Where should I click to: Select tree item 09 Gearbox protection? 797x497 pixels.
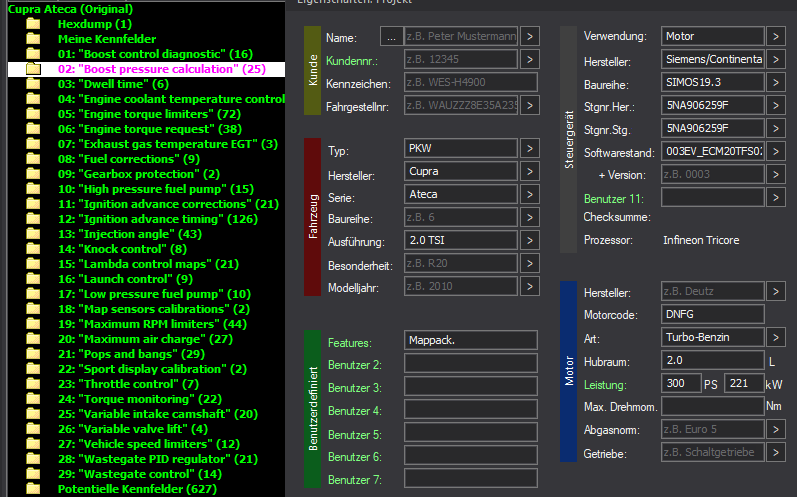[139, 174]
